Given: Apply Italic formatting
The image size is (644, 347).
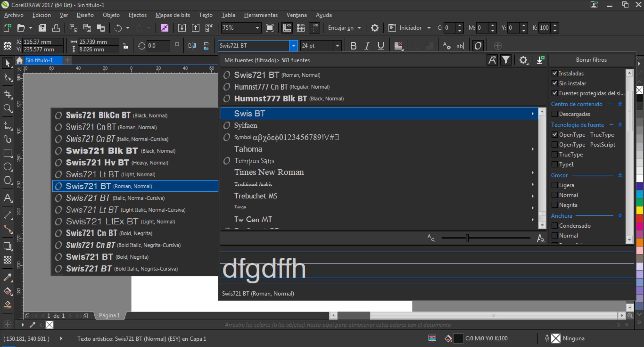Looking at the screenshot, I should coord(367,46).
